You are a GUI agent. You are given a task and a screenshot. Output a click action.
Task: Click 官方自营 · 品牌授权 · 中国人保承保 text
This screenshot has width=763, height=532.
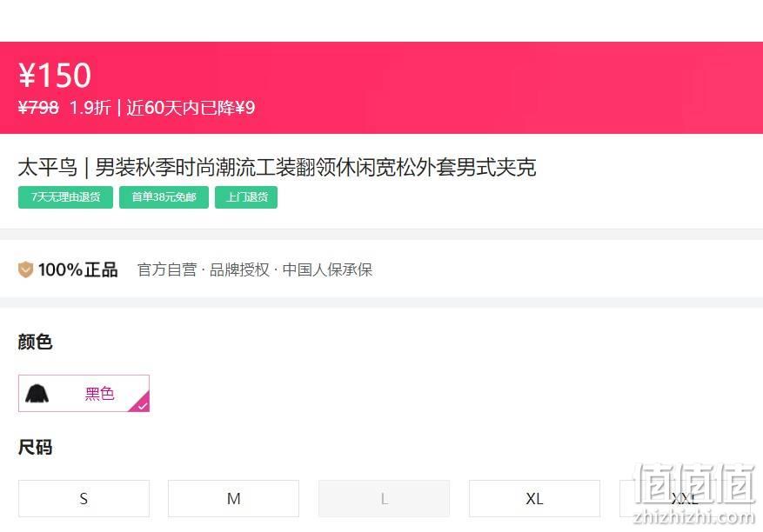point(255,269)
